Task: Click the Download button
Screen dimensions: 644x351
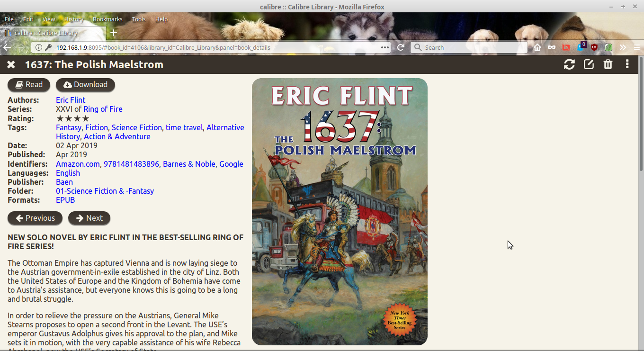Action: 85,85
